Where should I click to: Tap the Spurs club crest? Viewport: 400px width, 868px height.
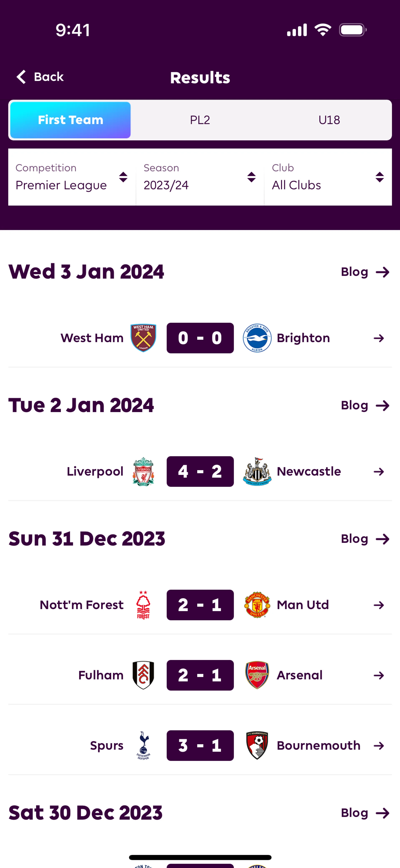143,745
